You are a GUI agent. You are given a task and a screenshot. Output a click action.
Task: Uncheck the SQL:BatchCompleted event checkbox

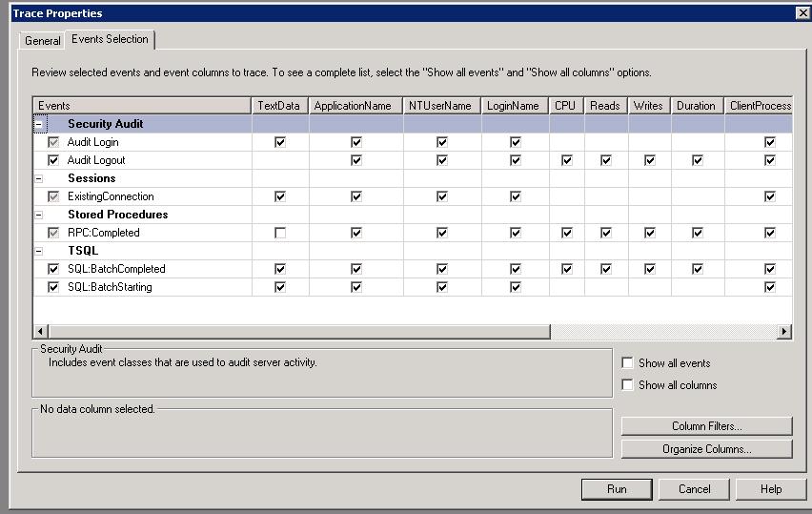coord(53,269)
